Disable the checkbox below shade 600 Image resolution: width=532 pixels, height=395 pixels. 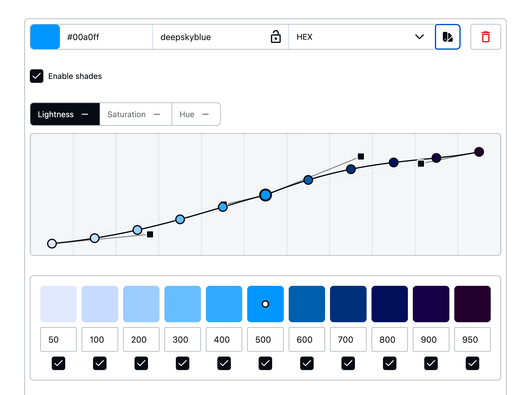306,363
